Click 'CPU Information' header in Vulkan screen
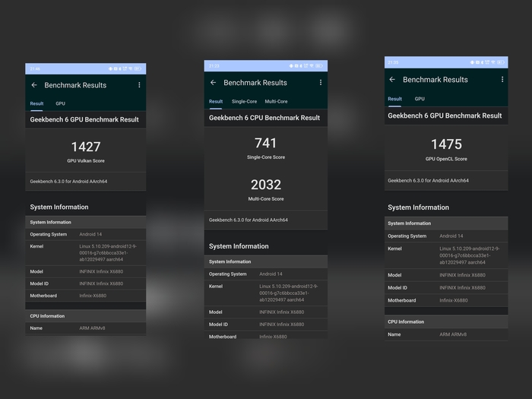Screen dimensions: 532x399 (47, 316)
